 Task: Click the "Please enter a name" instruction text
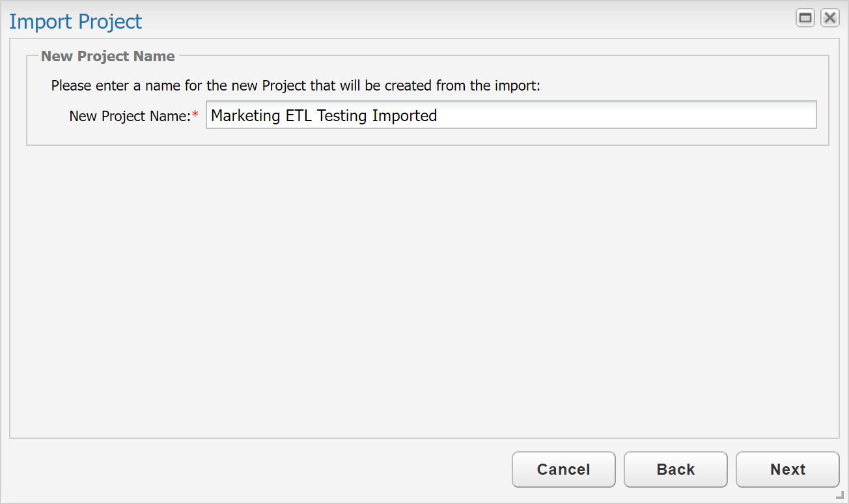click(x=296, y=85)
